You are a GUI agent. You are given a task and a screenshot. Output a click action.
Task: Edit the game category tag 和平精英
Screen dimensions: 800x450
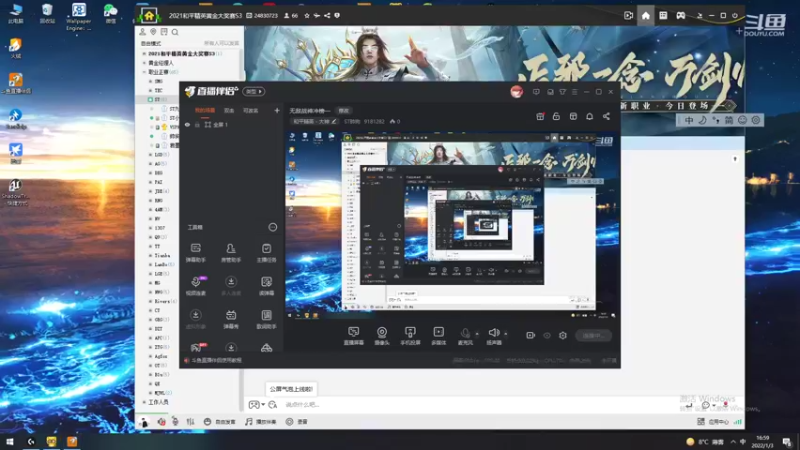click(314, 121)
